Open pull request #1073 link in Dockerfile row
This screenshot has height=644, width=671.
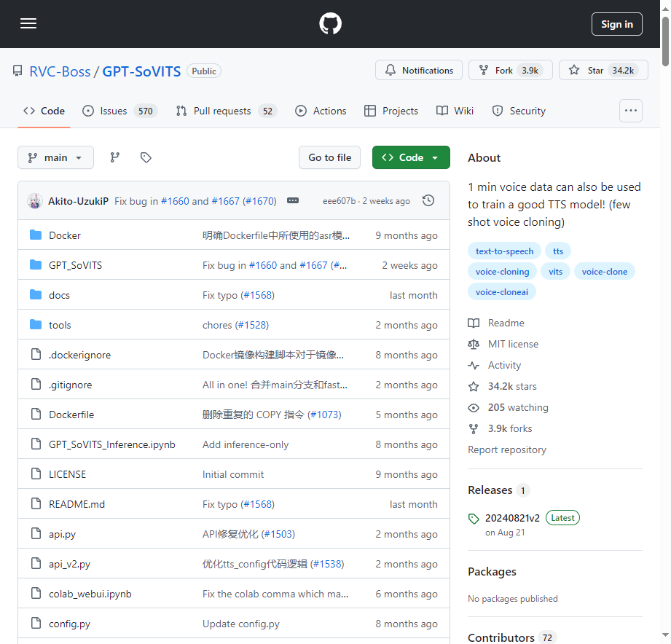pos(324,415)
